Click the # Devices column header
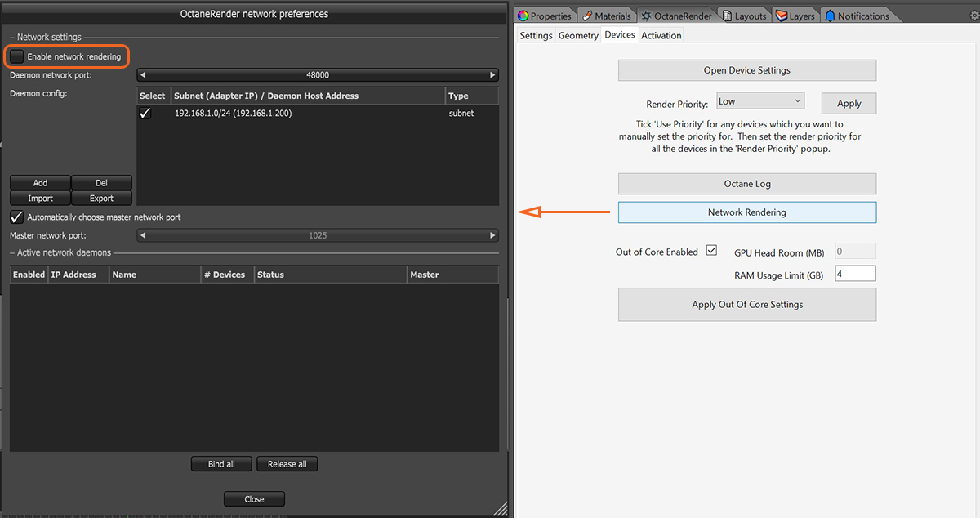 [x=227, y=275]
